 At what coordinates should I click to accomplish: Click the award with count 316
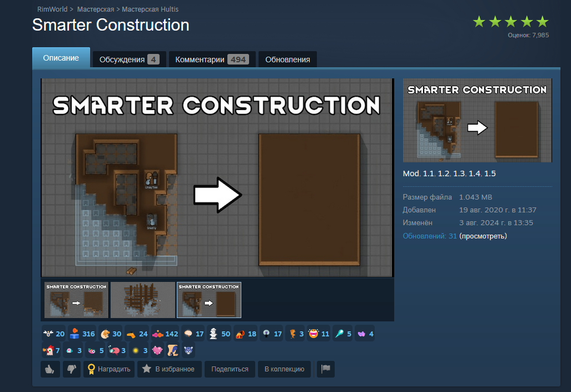click(x=82, y=334)
